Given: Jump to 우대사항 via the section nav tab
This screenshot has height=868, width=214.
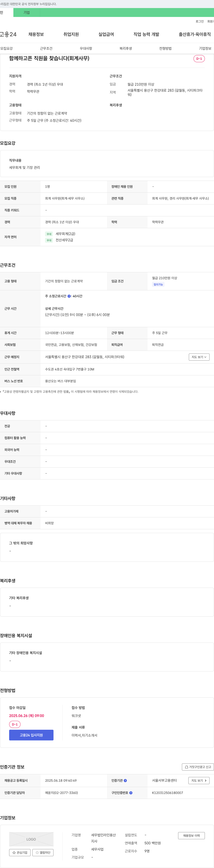Looking at the screenshot, I should point(86,49).
